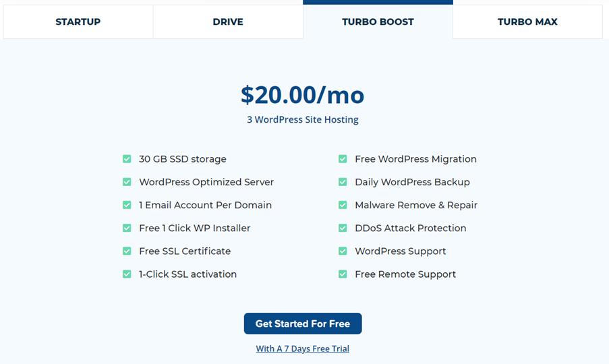This screenshot has width=609, height=364.
Task: Click the check icon beside 1-Click SSL activation
Action: click(127, 274)
